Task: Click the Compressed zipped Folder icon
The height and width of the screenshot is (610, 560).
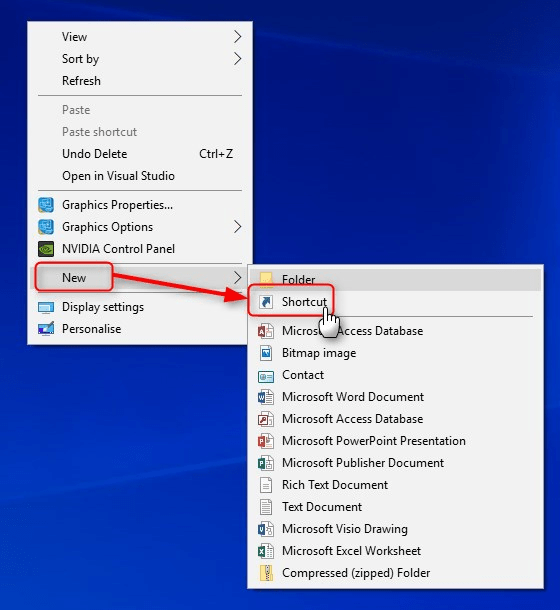Action: click(x=266, y=573)
